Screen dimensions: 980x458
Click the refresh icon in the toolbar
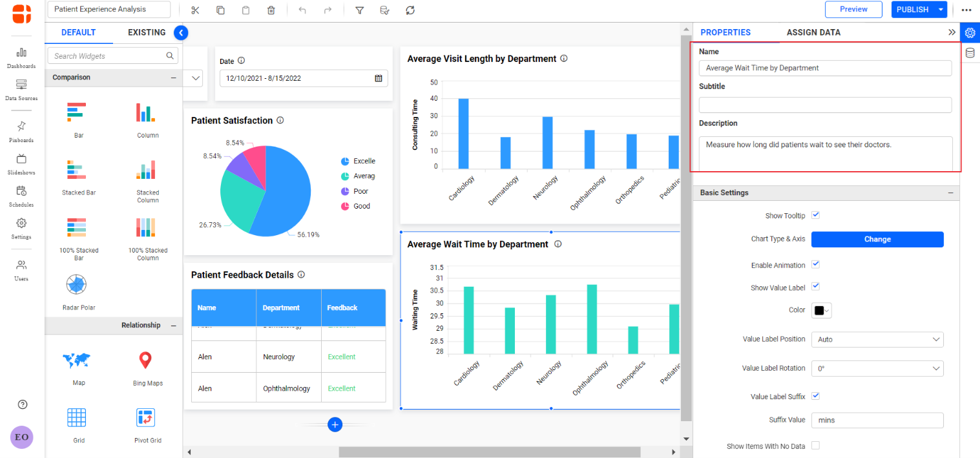pos(410,10)
